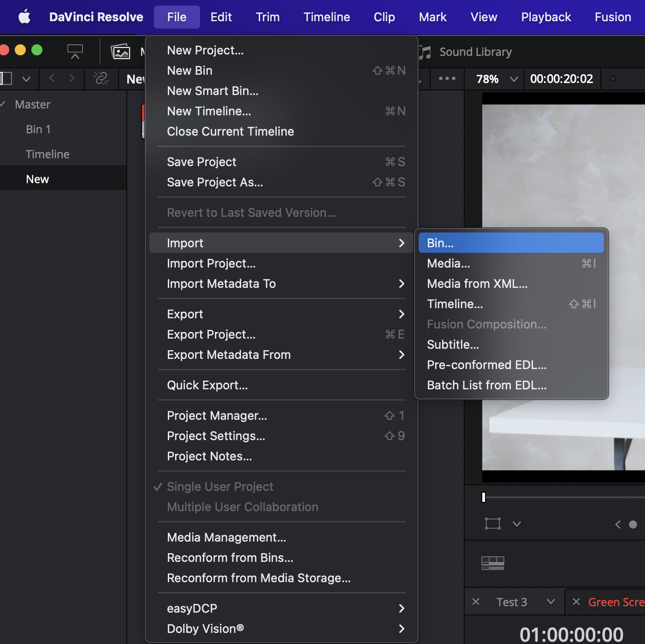Select Bin... in Import submenu
This screenshot has height=644, width=645.
[511, 243]
